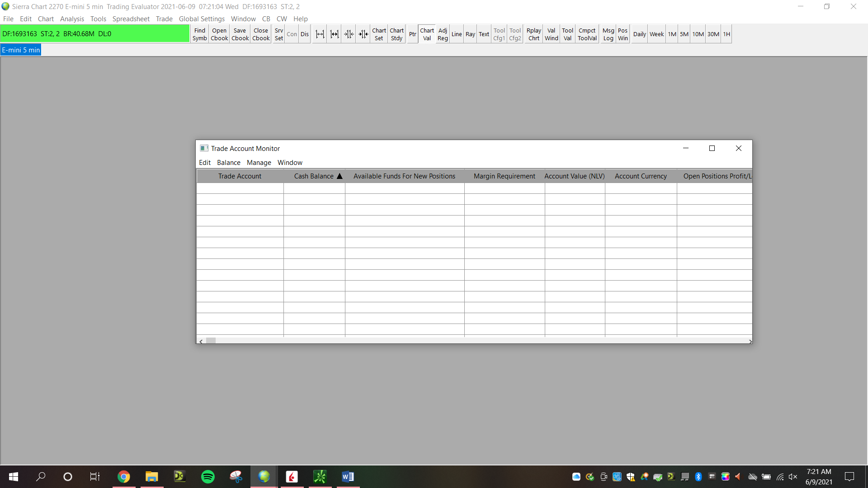Open the Trade menu
This screenshot has height=488, width=868.
[x=164, y=19]
